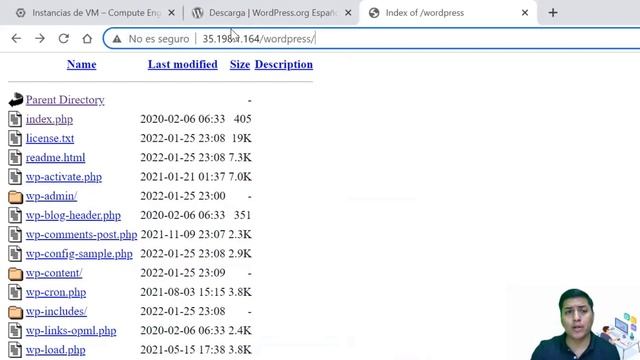The width and height of the screenshot is (640, 360).
Task: Close the 'Instancias de VM' tab
Action: pos(171,13)
